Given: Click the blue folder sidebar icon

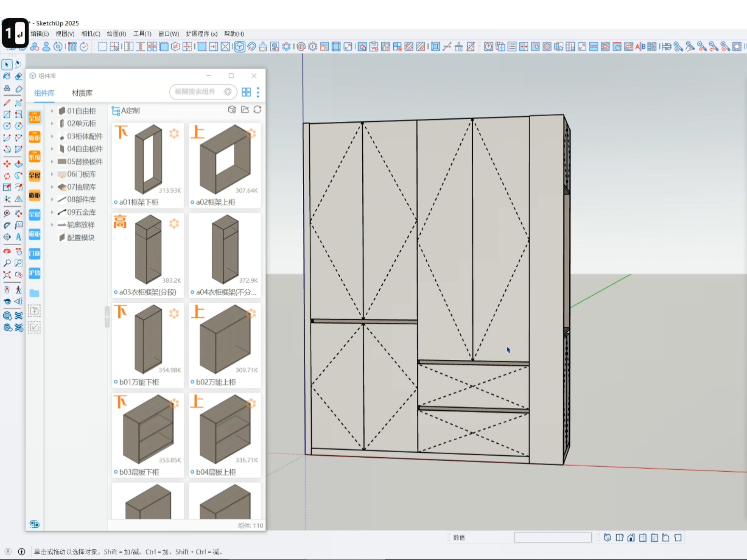Looking at the screenshot, I should click(35, 293).
